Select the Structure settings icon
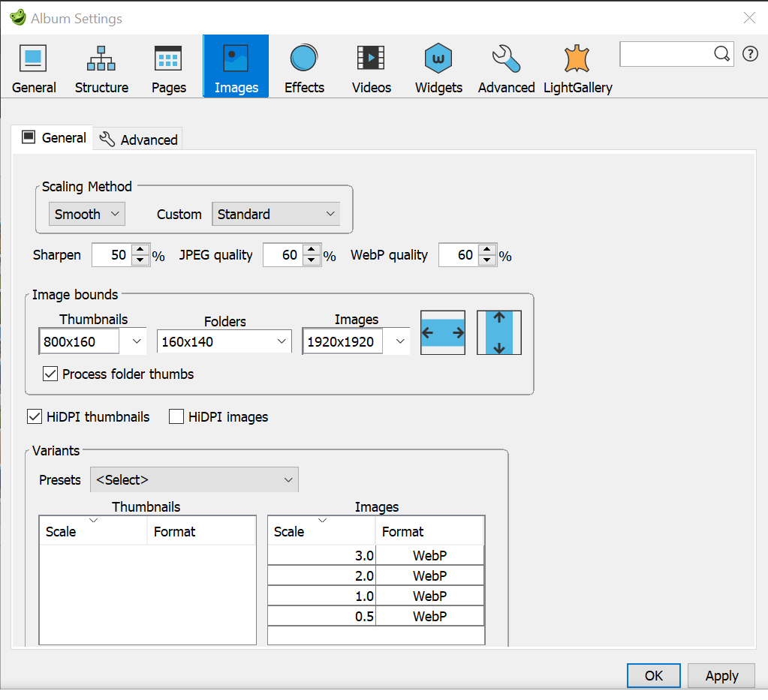Viewport: 768px width, 700px height. (x=101, y=66)
